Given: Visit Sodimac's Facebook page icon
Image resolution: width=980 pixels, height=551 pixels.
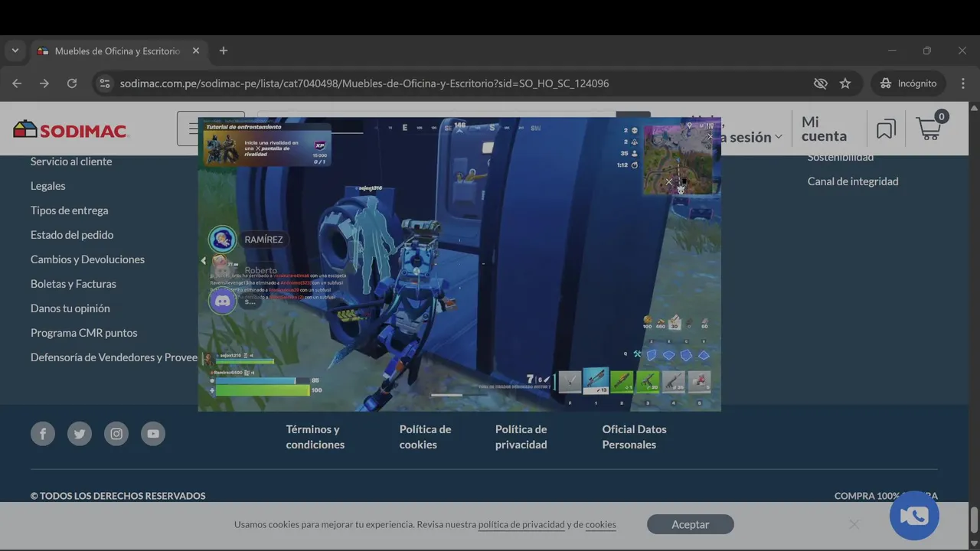Looking at the screenshot, I should point(43,434).
